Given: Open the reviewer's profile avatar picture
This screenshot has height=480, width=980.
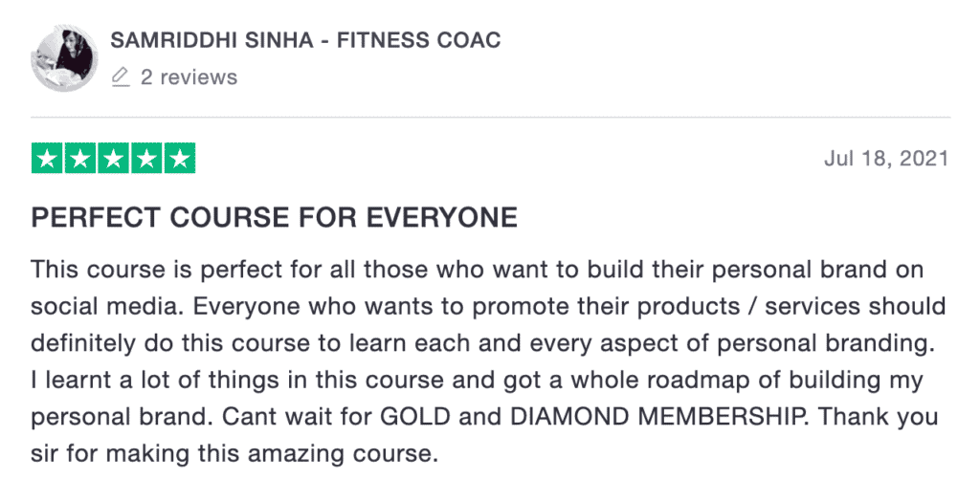Looking at the screenshot, I should point(64,58).
